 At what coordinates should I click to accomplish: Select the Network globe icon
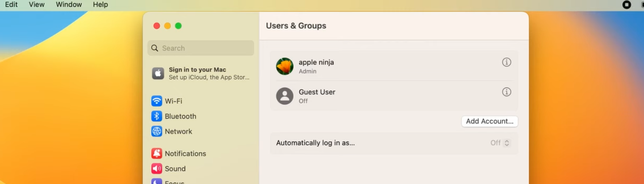tap(157, 131)
